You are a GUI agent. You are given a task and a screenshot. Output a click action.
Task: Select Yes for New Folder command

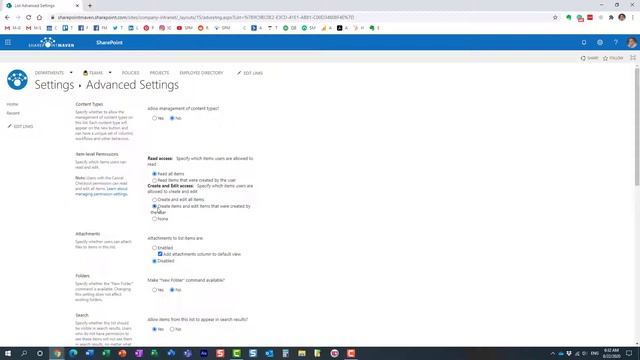[154, 290]
